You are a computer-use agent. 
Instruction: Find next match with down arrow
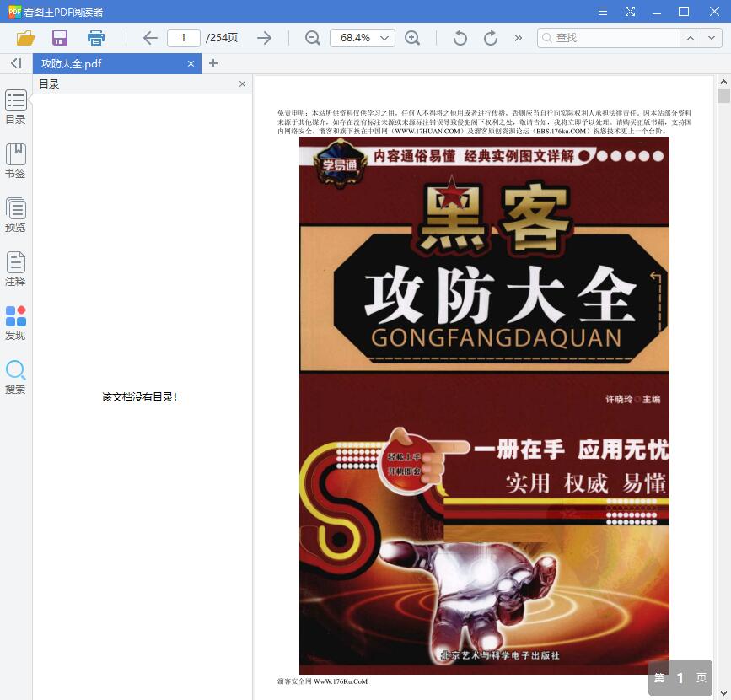point(712,38)
